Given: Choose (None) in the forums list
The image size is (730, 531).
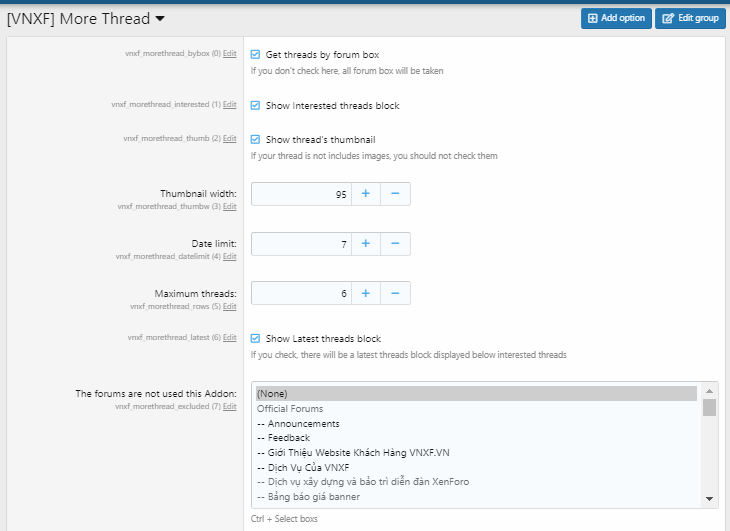Looking at the screenshot, I should click(x=272, y=394).
